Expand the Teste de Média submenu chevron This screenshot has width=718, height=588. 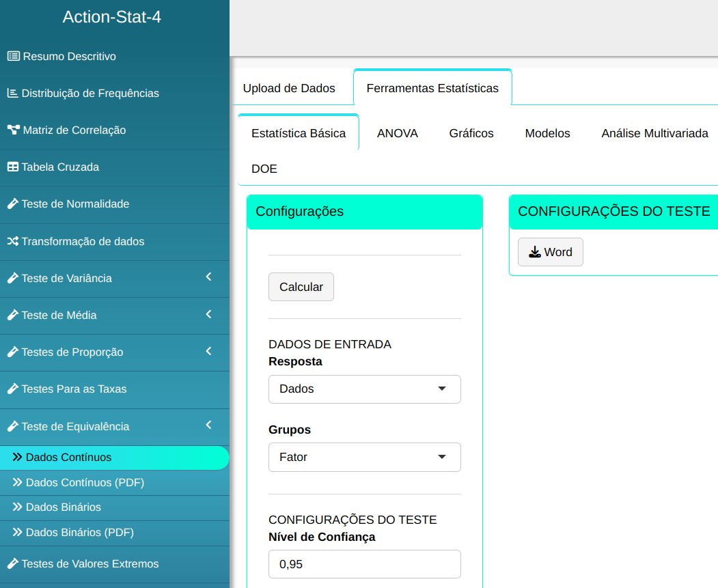208,314
